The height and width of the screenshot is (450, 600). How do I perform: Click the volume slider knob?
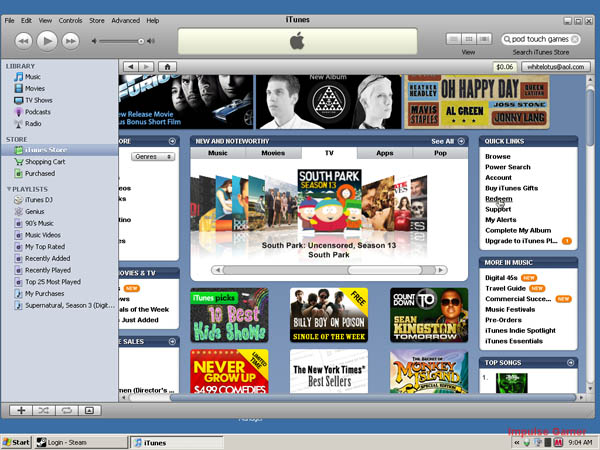[141, 41]
